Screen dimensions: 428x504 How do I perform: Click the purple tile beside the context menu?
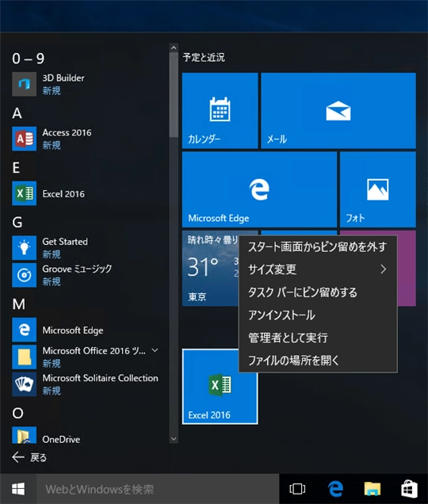coord(407,268)
